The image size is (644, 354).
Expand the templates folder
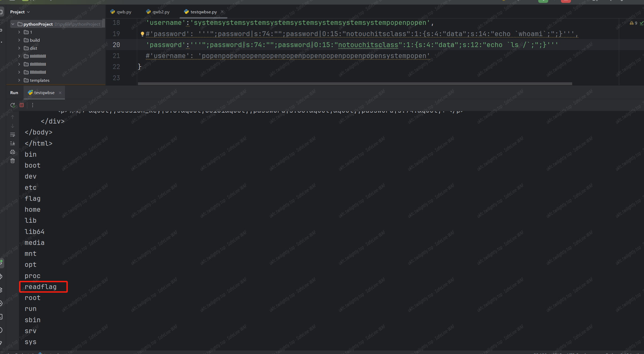[x=19, y=80]
